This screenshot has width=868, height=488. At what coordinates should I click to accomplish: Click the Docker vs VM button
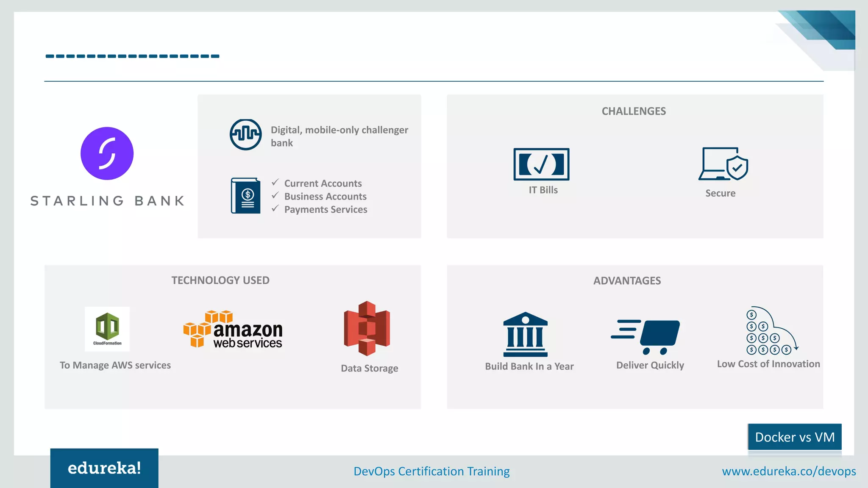coord(795,437)
